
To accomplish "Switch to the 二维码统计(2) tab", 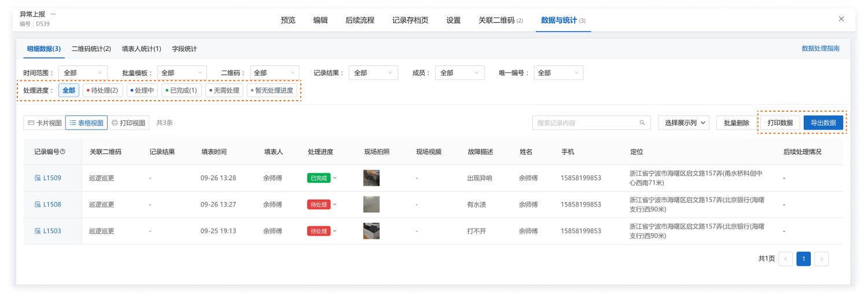I will click(x=91, y=49).
